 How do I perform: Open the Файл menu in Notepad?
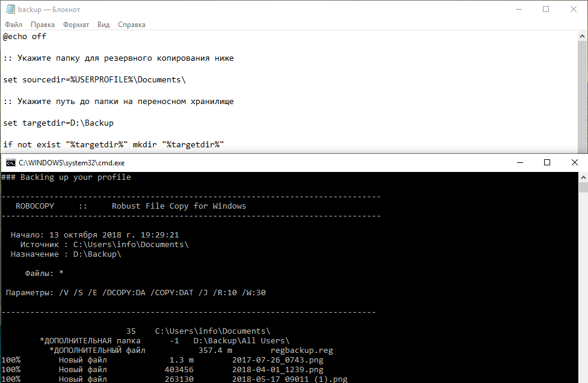tap(13, 25)
